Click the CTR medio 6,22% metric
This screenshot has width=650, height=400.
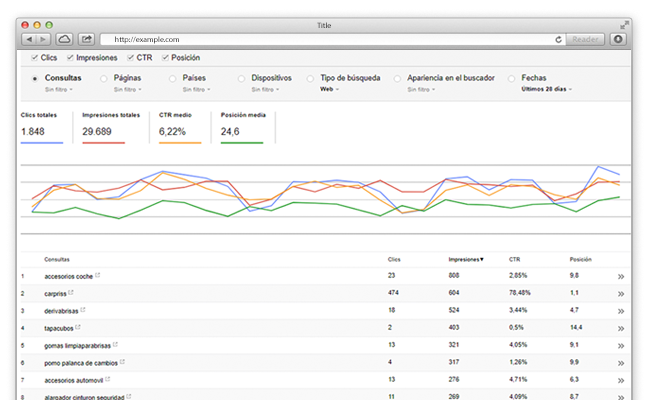click(x=179, y=127)
